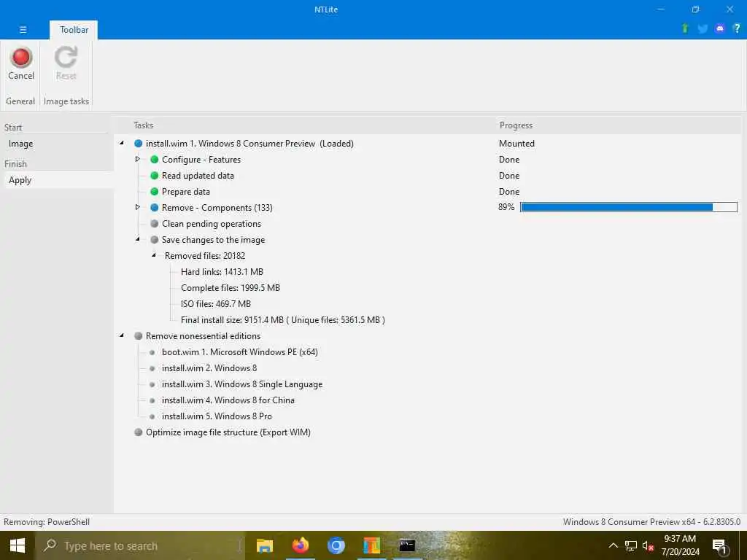
Task: Click green status dot of Configure - Features
Action: (155, 160)
